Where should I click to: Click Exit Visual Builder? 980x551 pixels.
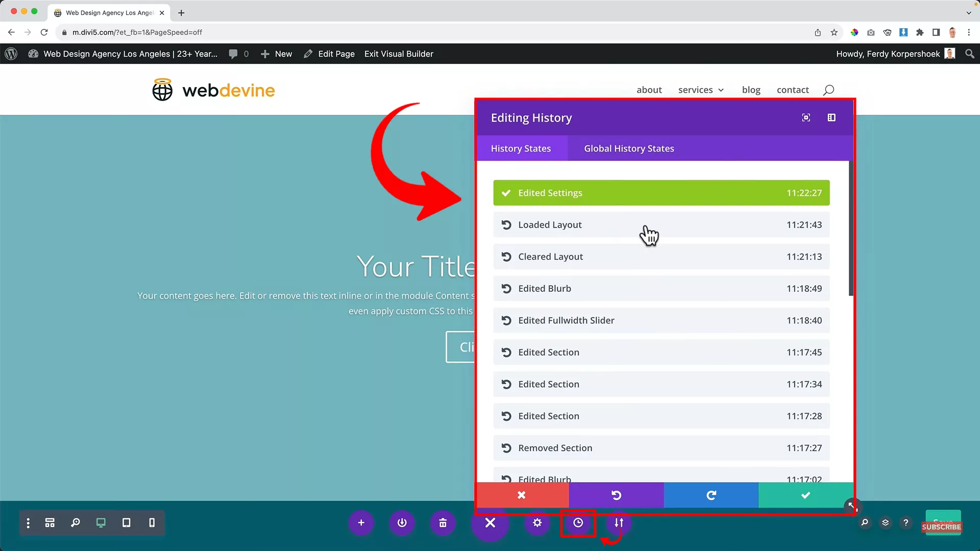click(399, 54)
